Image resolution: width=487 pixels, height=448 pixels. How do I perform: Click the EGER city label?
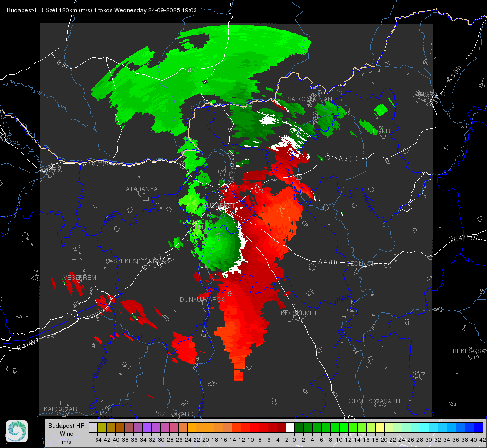381,131
